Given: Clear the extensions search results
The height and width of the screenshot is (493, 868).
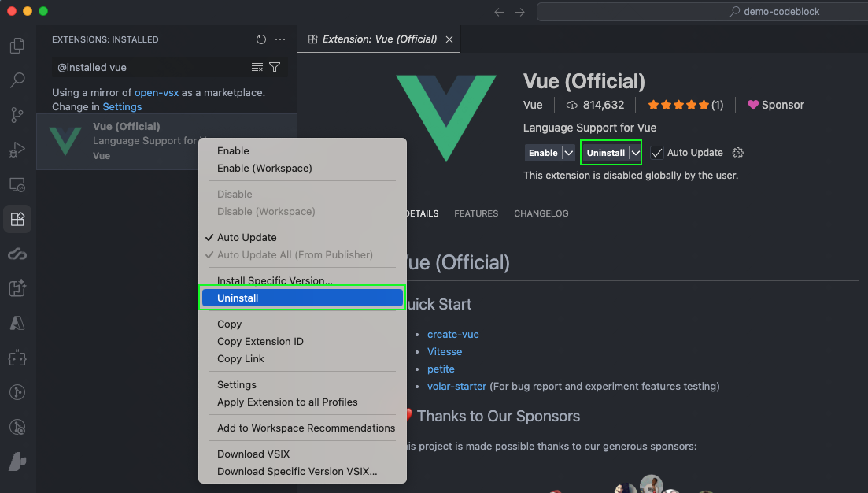Looking at the screenshot, I should click(257, 68).
